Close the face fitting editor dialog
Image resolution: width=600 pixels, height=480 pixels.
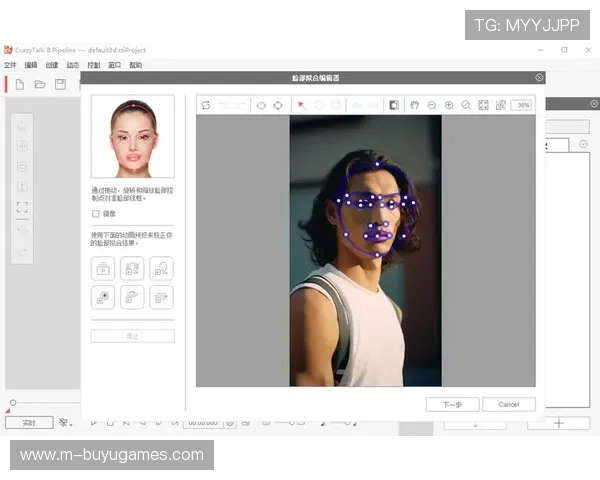click(x=539, y=77)
